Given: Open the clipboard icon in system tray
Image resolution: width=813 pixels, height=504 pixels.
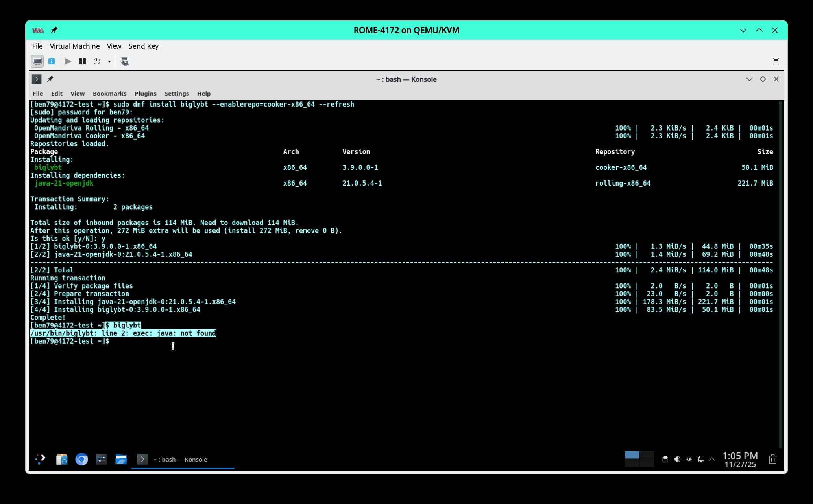Looking at the screenshot, I should 665,459.
